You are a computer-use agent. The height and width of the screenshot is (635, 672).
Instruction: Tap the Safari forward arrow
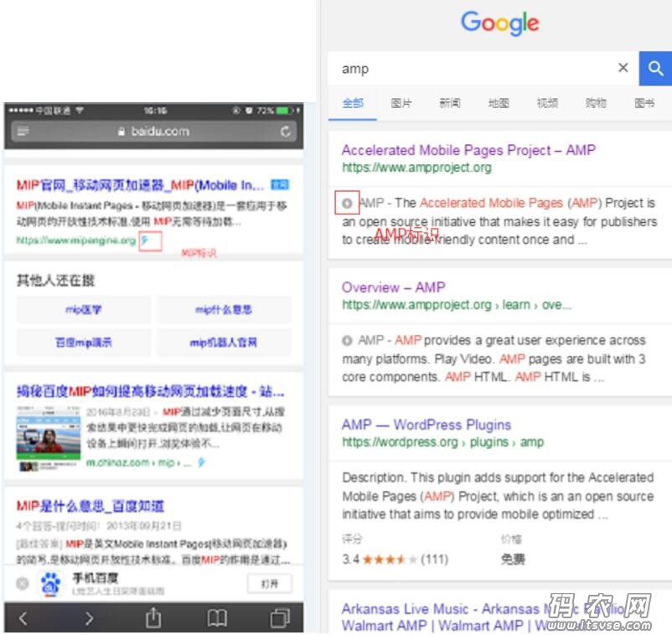pyautogui.click(x=89, y=618)
